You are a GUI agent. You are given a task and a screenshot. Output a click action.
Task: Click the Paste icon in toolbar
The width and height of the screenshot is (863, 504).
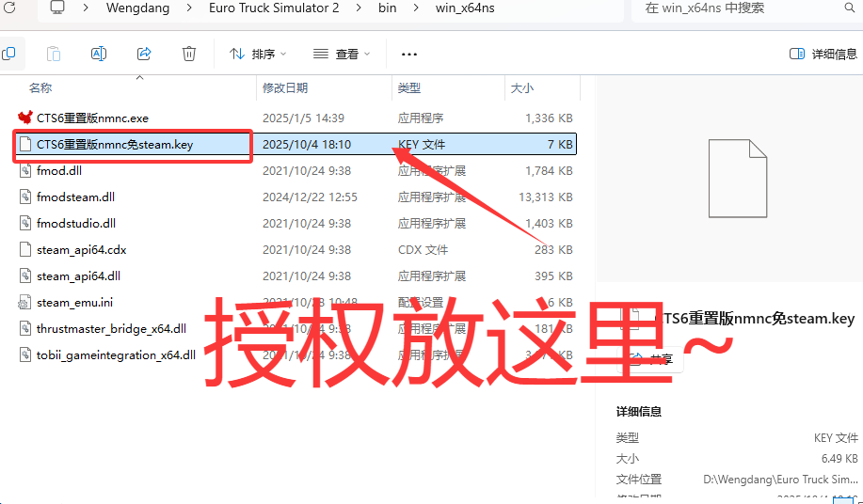click(54, 54)
